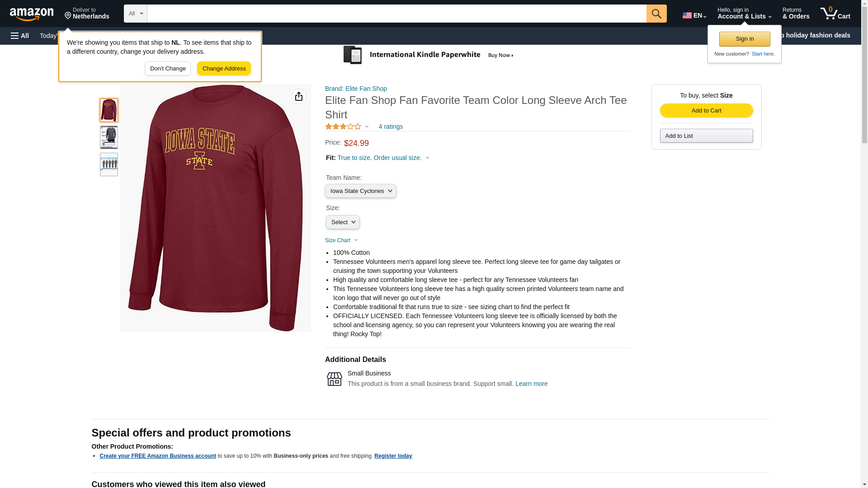The height and width of the screenshot is (488, 868).
Task: Open Account & Lists menu
Action: (x=744, y=14)
